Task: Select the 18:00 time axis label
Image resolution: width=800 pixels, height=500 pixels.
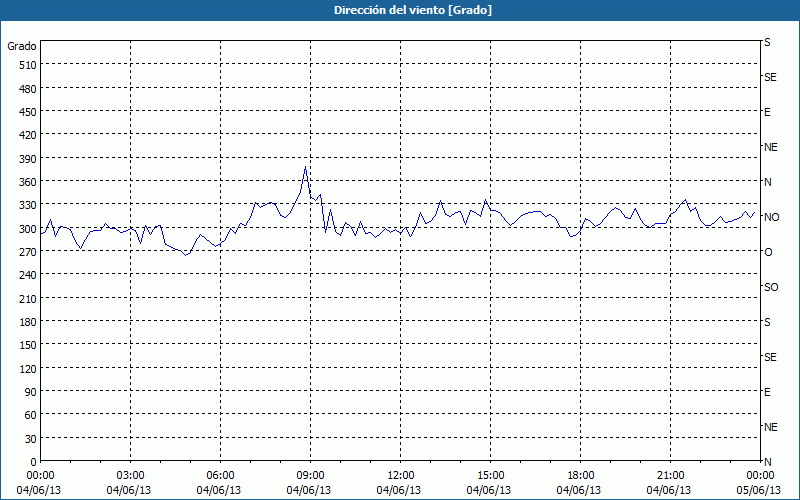Action: pos(580,475)
